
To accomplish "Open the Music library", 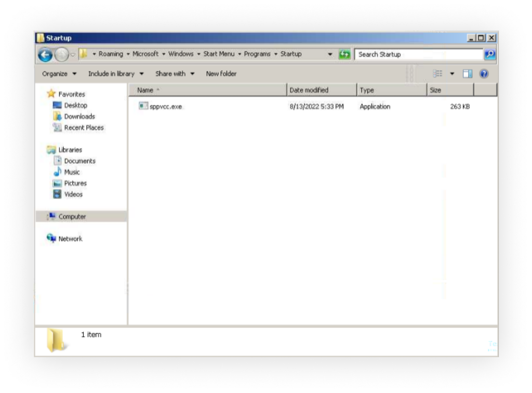I will tap(72, 172).
